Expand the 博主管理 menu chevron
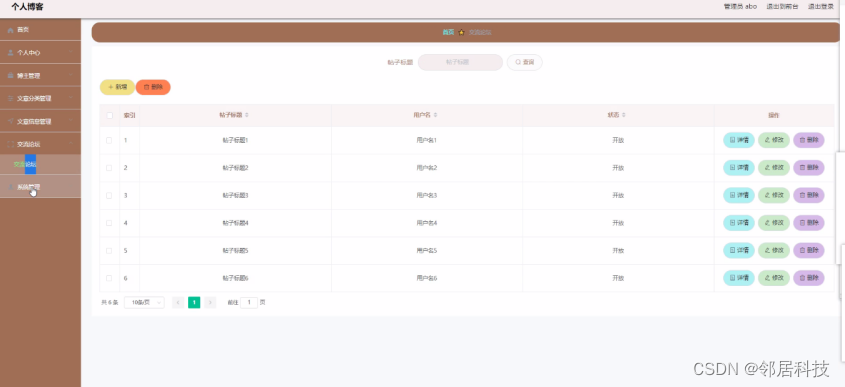 pos(71,75)
